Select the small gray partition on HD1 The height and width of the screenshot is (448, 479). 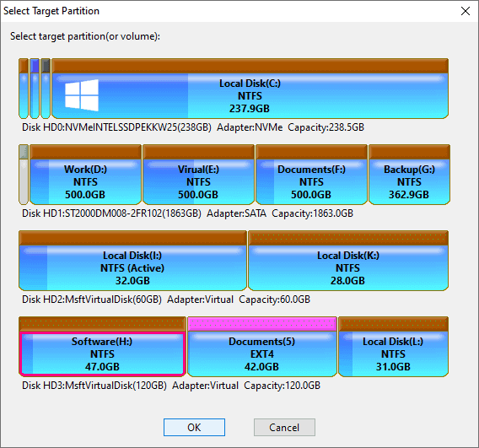(24, 175)
